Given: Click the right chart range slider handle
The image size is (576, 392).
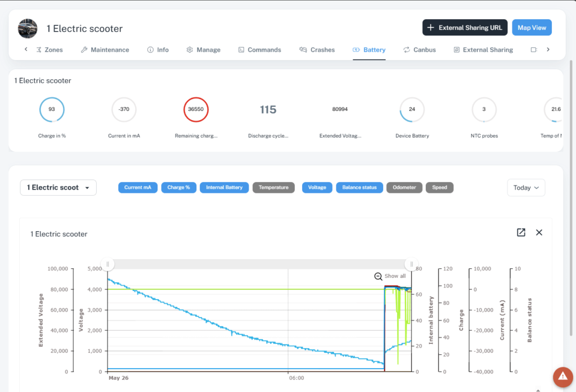Looking at the screenshot, I should click(411, 264).
